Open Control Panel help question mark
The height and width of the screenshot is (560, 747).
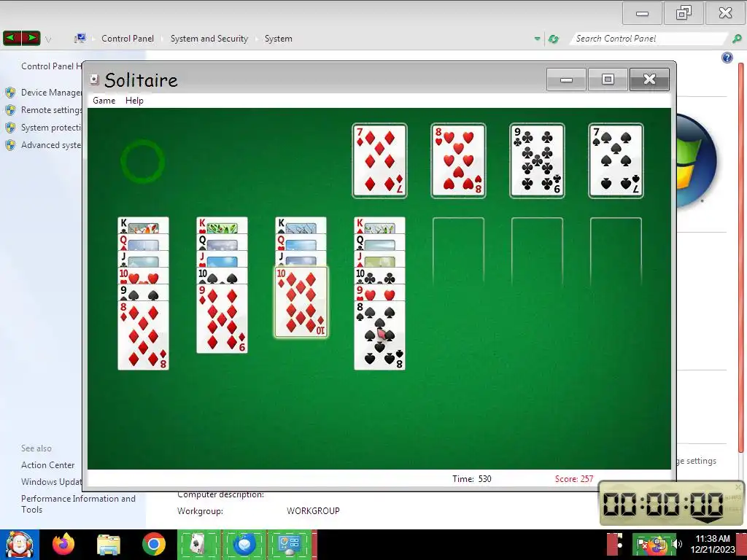click(727, 58)
